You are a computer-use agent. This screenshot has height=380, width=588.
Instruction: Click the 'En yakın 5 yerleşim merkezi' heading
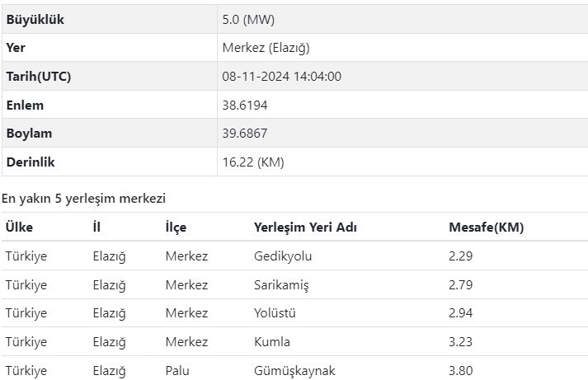83,199
